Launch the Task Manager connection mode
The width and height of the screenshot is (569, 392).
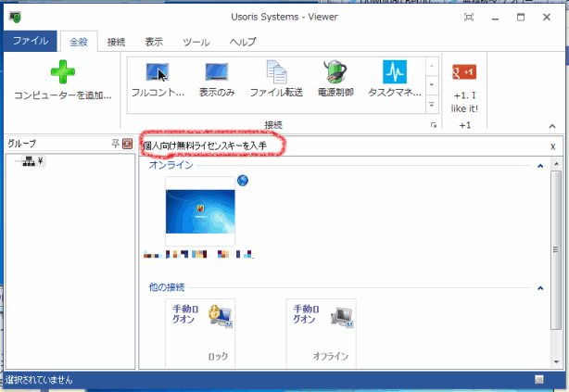point(395,80)
